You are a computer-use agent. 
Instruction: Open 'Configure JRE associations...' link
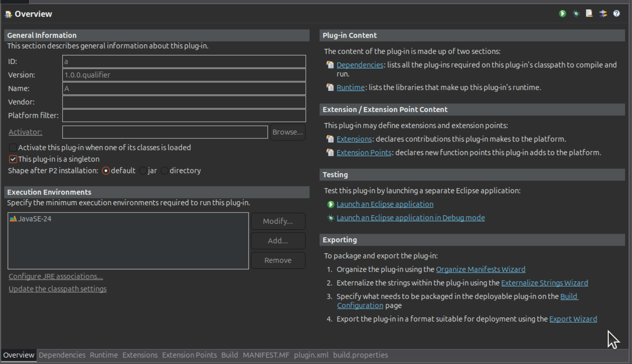[x=56, y=276]
